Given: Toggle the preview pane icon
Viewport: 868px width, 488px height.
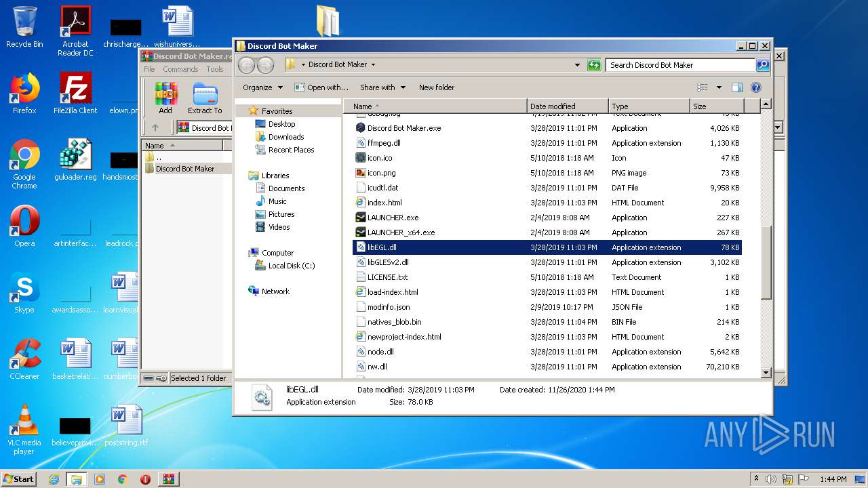Looking at the screenshot, I should 737,87.
